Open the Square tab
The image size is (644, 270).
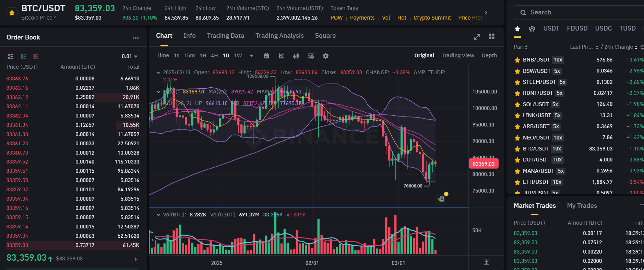coord(325,36)
